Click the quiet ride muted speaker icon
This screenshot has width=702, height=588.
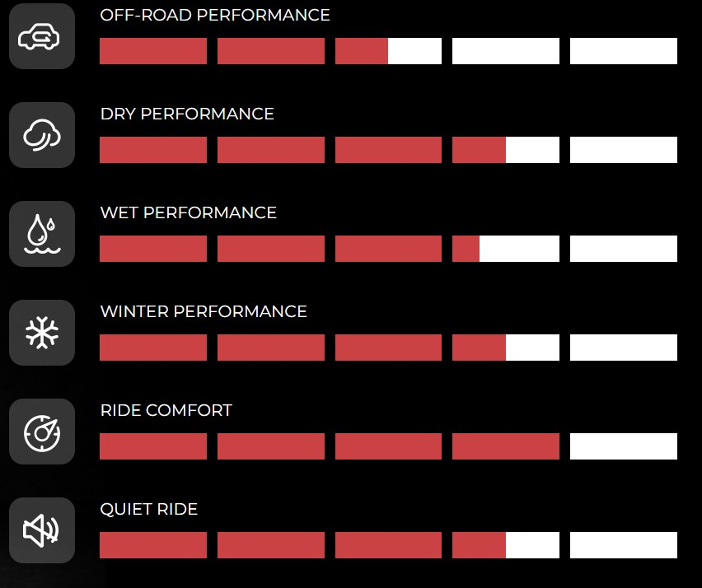[42, 530]
